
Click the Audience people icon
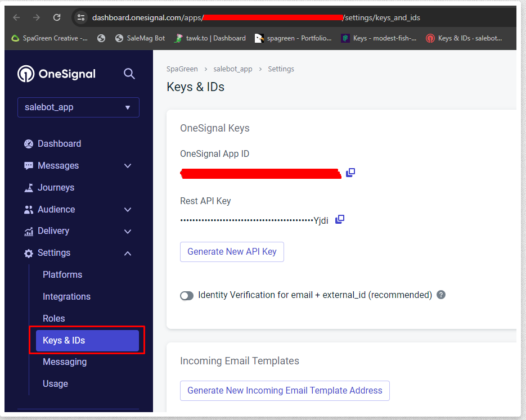click(x=29, y=210)
